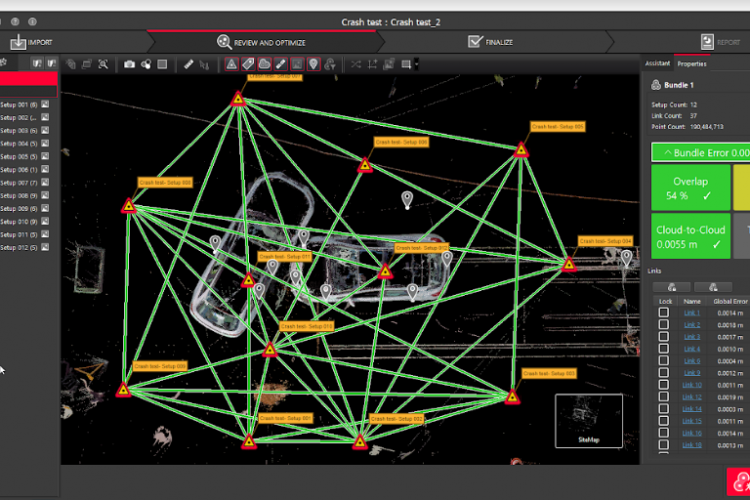The image size is (750, 500).
Task: Toggle the point cloud display icon
Action: (x=264, y=64)
